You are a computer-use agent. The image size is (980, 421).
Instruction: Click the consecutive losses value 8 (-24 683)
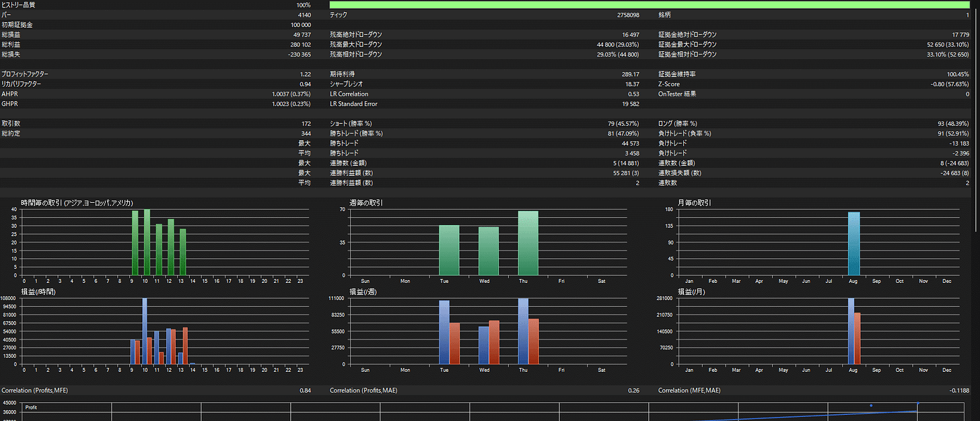(x=954, y=163)
